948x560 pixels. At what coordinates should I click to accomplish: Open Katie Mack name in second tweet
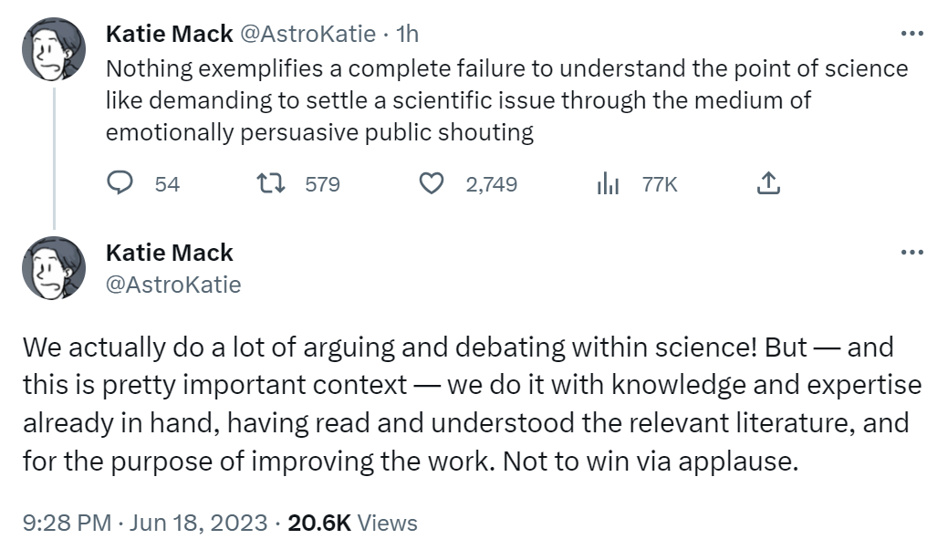pyautogui.click(x=170, y=253)
